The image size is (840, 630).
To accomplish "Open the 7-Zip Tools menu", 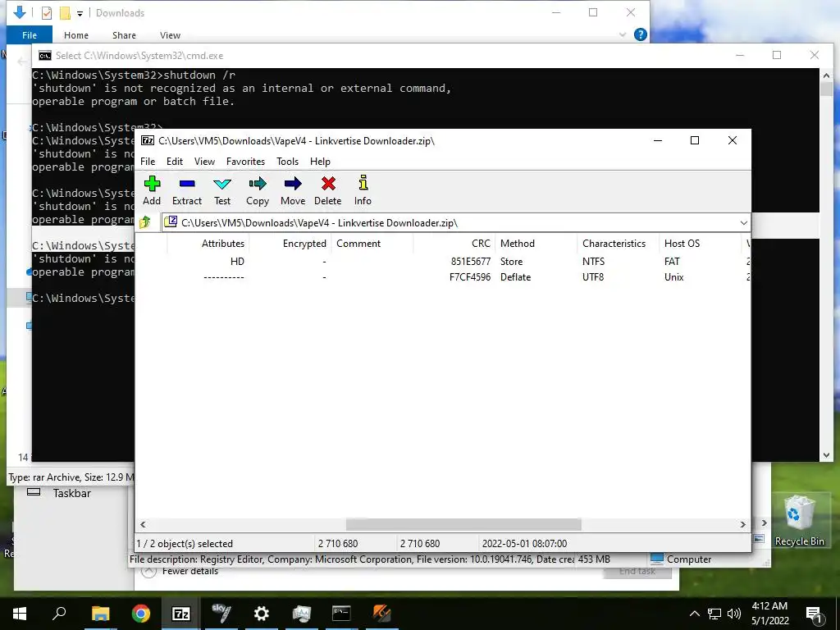I will [287, 162].
